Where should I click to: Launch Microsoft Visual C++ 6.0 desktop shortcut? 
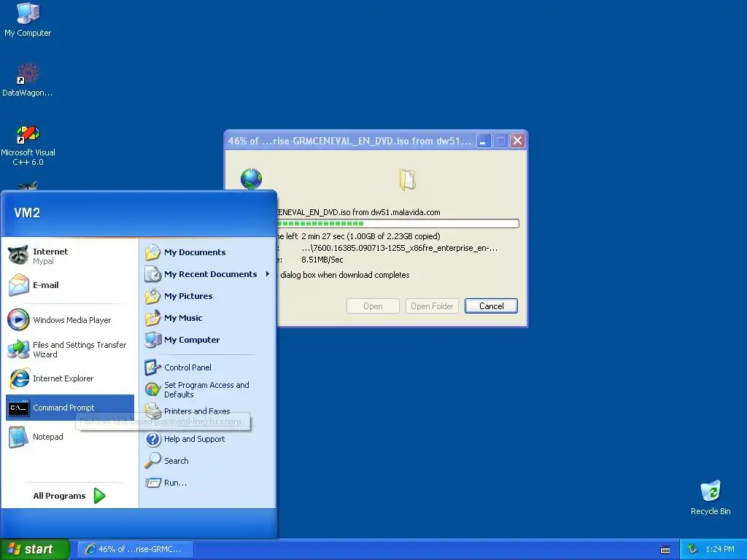[x=28, y=145]
